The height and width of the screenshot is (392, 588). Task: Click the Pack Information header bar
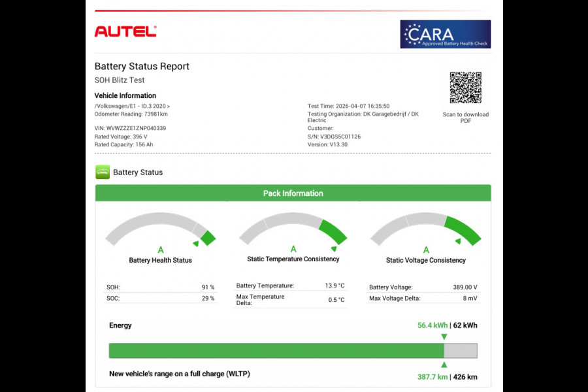point(293,193)
